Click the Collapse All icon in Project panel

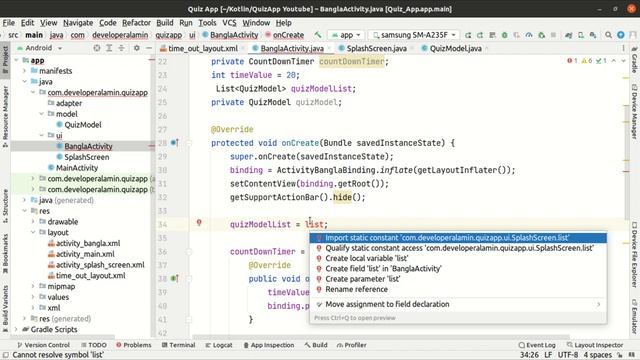click(121, 48)
